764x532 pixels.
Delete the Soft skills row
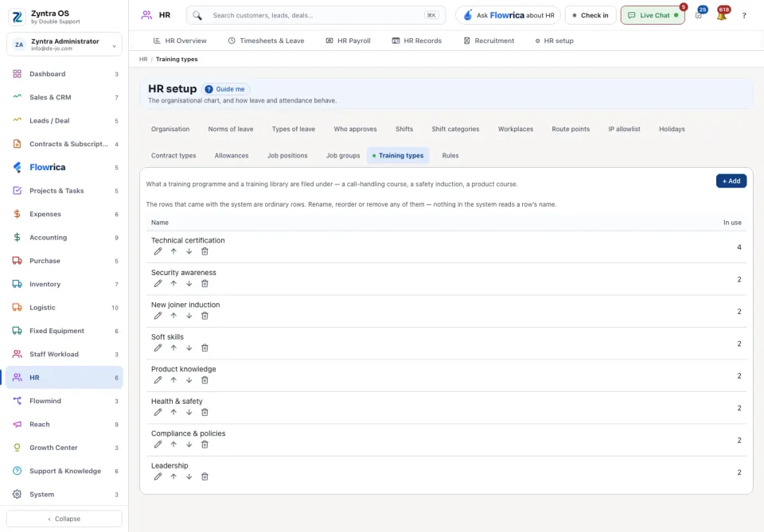pos(205,348)
